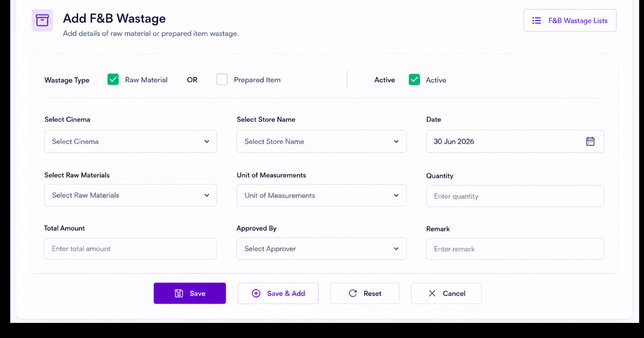Uncheck the Raw Material wastage type checkbox

click(x=113, y=79)
